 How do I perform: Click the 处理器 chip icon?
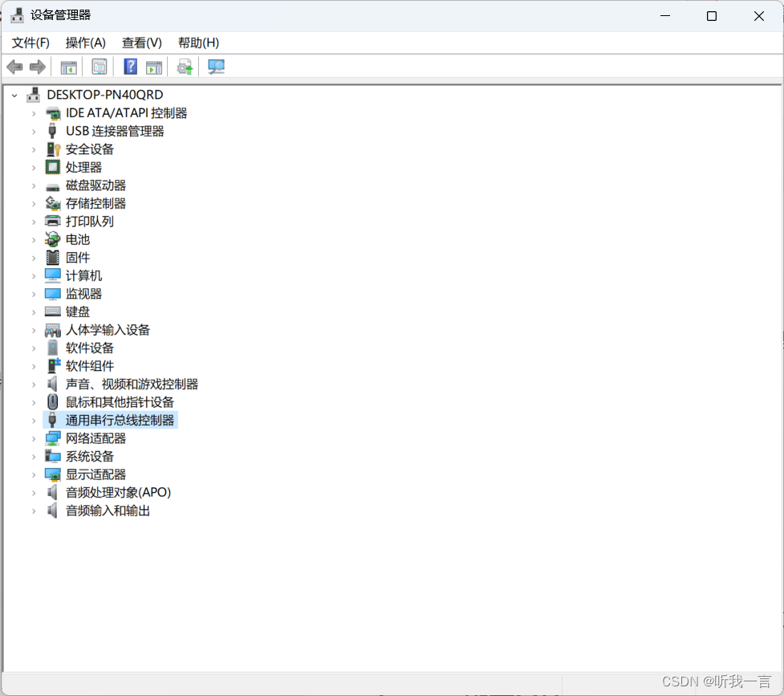pyautogui.click(x=52, y=167)
